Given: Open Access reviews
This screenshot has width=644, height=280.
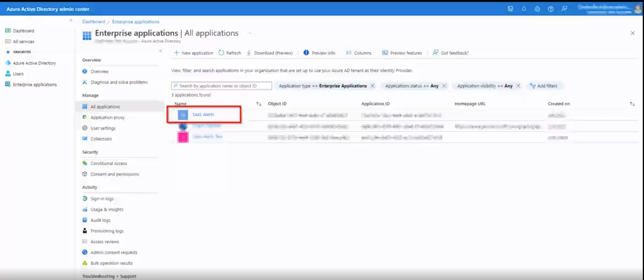Looking at the screenshot, I should coord(105,241).
